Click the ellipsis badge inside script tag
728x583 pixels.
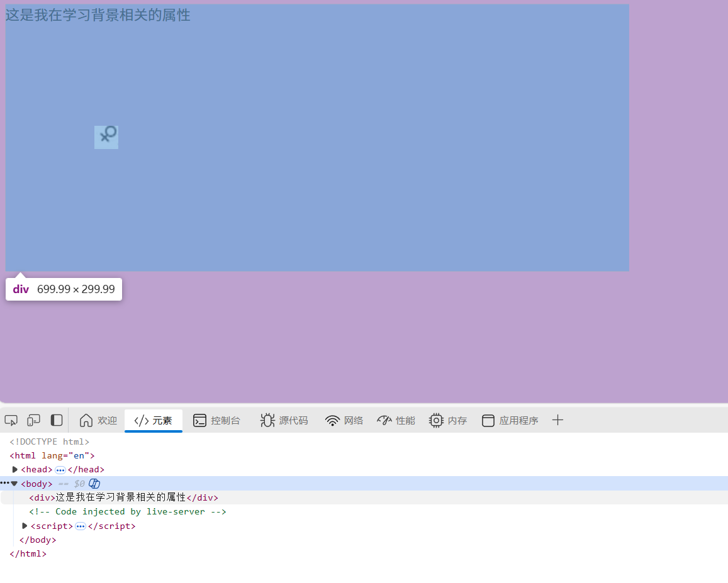[x=81, y=526]
